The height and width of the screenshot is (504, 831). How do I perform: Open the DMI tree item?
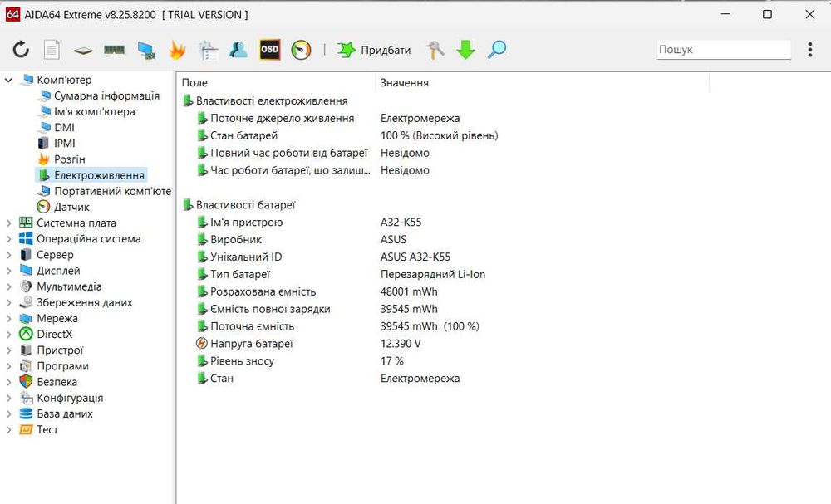64,128
